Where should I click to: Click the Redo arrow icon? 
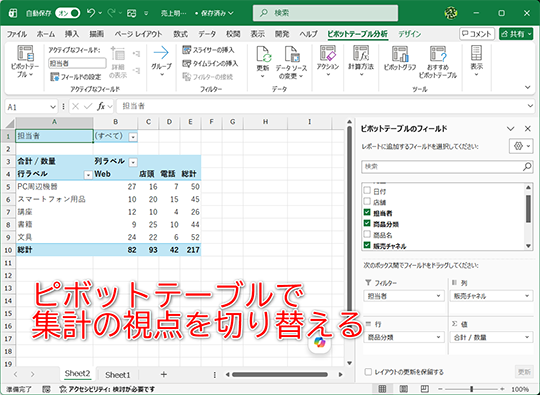pyautogui.click(x=111, y=13)
